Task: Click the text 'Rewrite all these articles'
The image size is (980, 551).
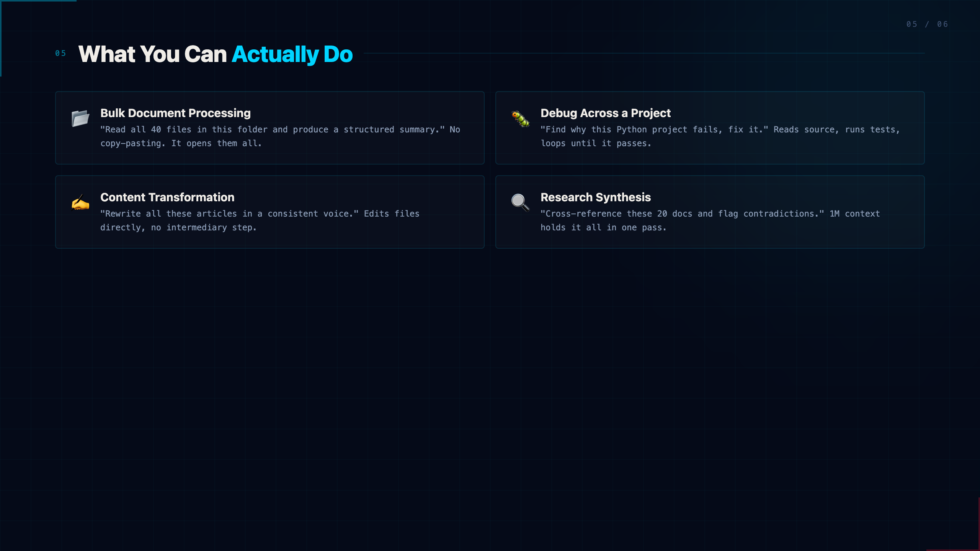Action: 171,214
